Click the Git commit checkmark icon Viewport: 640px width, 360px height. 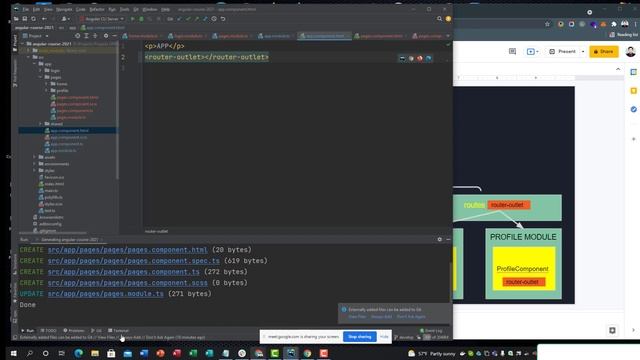(x=188, y=19)
